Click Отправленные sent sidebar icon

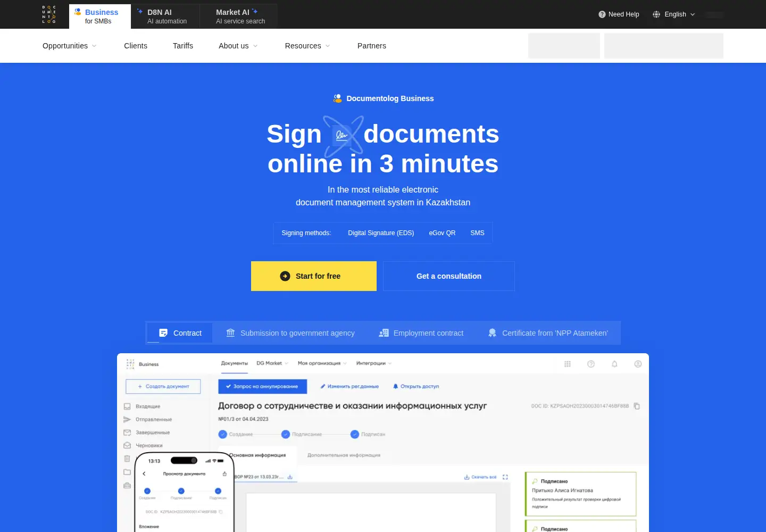coord(127,419)
